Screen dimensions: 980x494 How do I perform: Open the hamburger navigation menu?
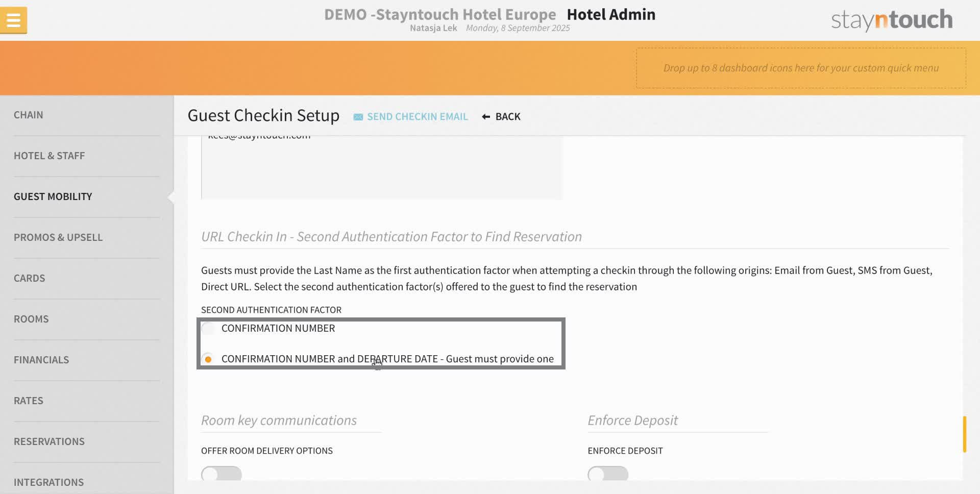pyautogui.click(x=14, y=20)
